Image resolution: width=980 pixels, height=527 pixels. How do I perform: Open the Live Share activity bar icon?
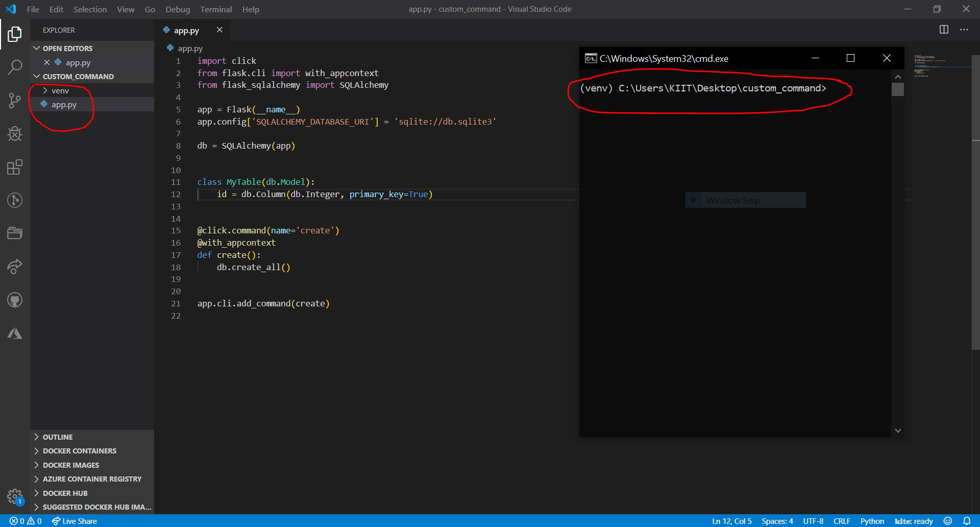click(x=15, y=267)
